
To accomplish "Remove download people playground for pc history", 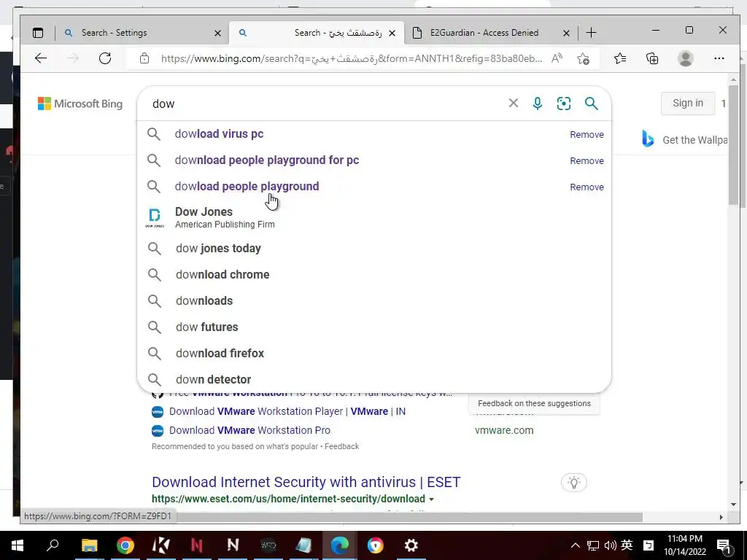I will pos(587,161).
